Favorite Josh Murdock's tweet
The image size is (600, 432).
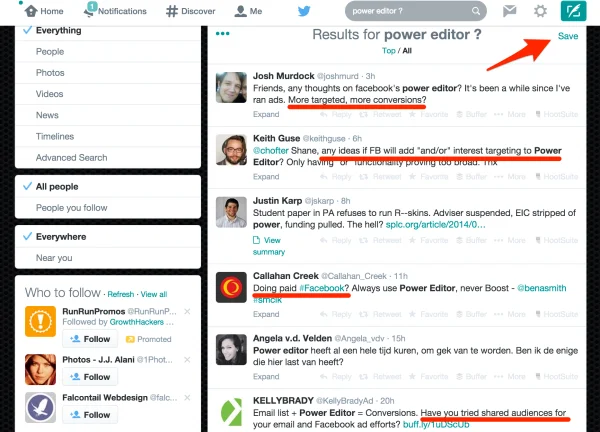[428, 114]
